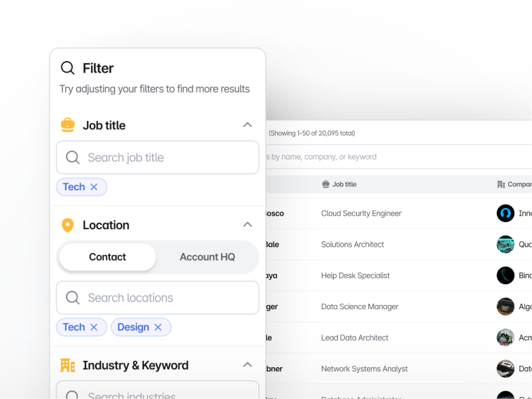Image resolution: width=532 pixels, height=399 pixels.
Task: Remove the Tech tag under Job title
Action: [94, 187]
